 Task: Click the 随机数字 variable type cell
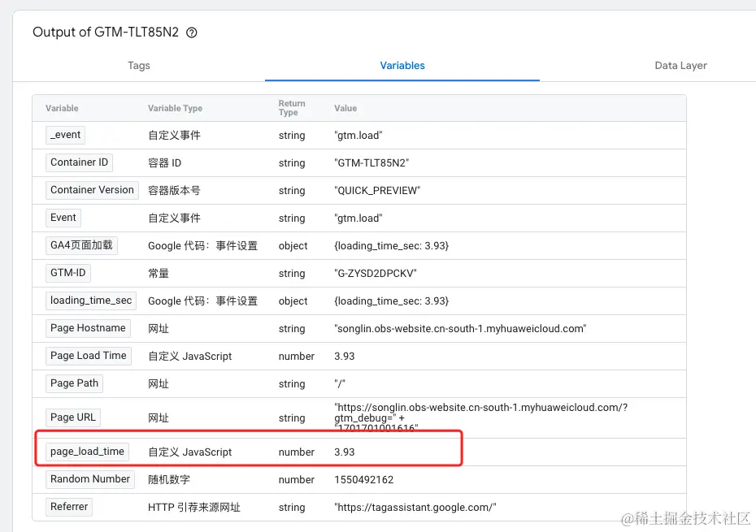(169, 480)
